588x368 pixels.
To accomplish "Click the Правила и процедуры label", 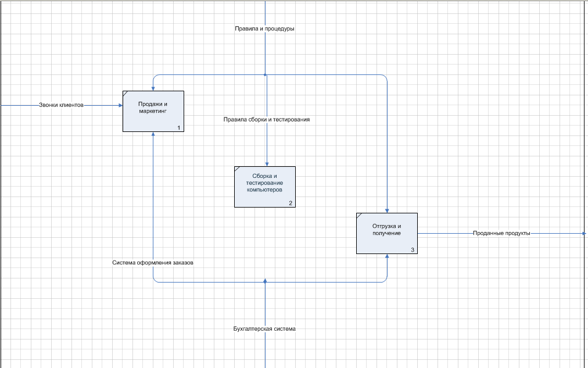I will (264, 28).
